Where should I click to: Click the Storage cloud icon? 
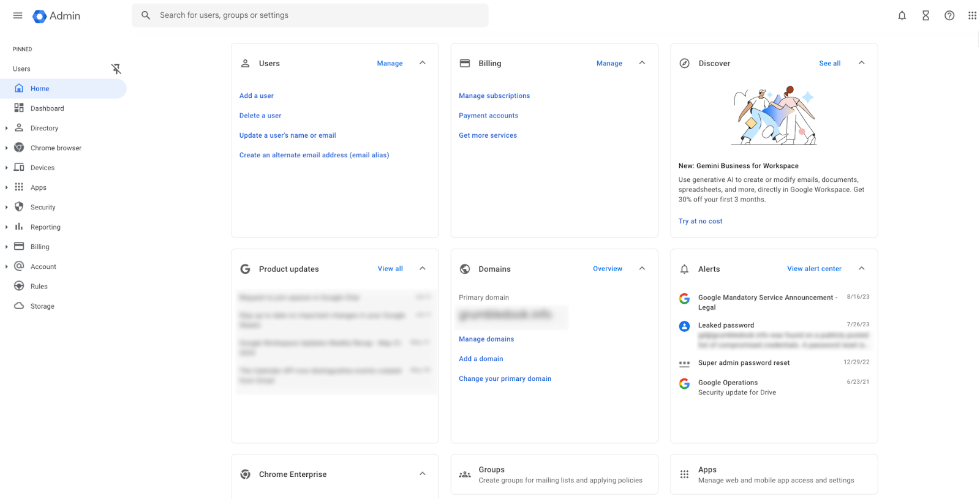tap(19, 306)
